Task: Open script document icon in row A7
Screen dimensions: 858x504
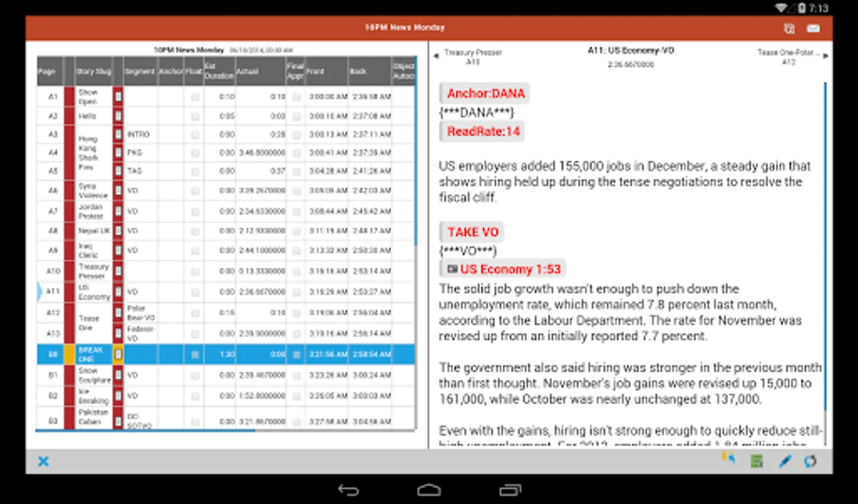Action: [118, 211]
